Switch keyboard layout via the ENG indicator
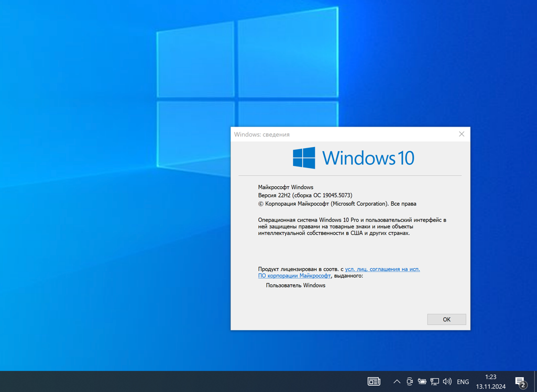This screenshot has height=392, width=537. click(x=463, y=381)
